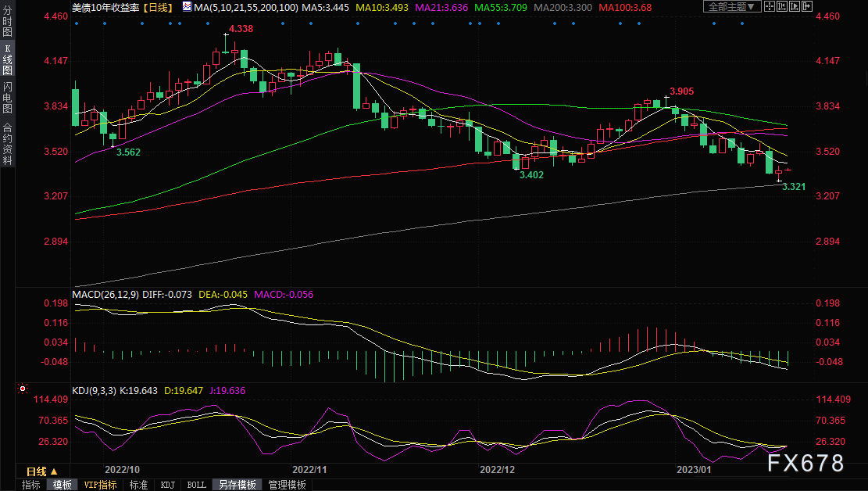Click the red sun marker beside KDJ
Screen dimensions: 868x491
point(23,389)
